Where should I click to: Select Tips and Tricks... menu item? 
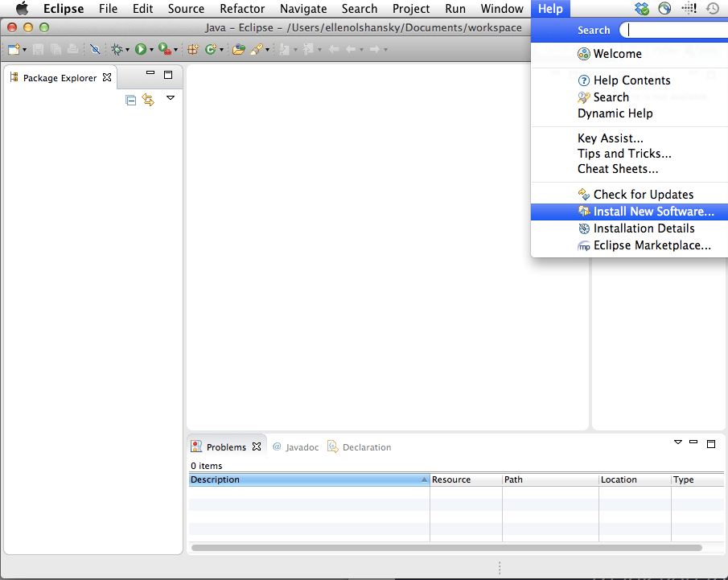coord(630,154)
